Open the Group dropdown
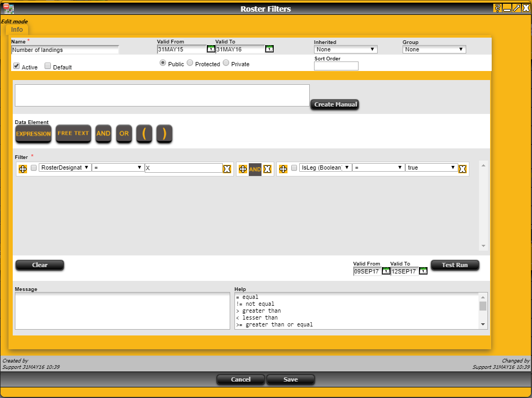This screenshot has width=532, height=398. pyautogui.click(x=434, y=49)
